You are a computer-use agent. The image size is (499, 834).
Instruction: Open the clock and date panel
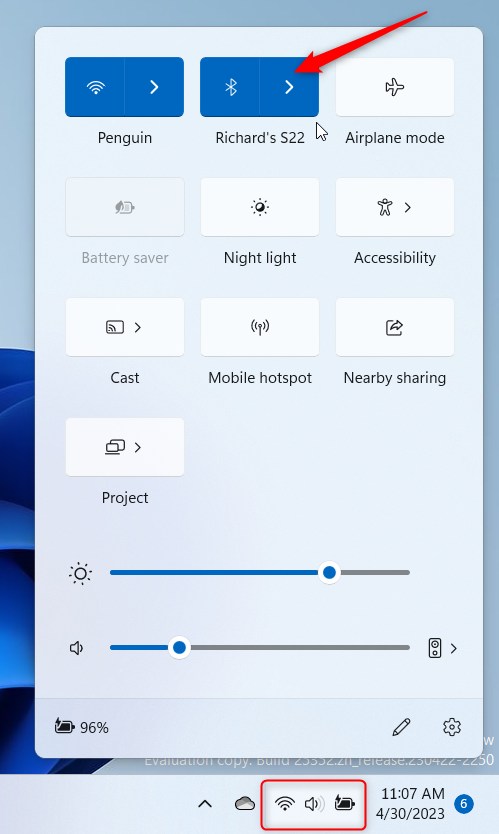coord(412,803)
